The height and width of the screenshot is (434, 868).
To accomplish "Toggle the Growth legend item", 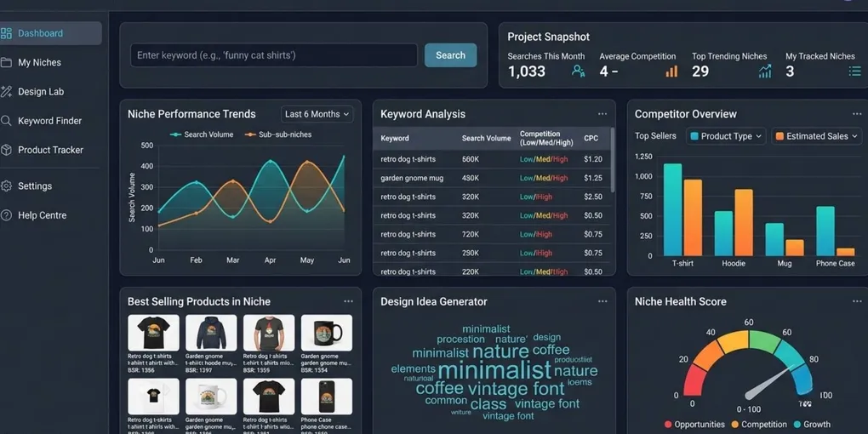I will [x=812, y=425].
